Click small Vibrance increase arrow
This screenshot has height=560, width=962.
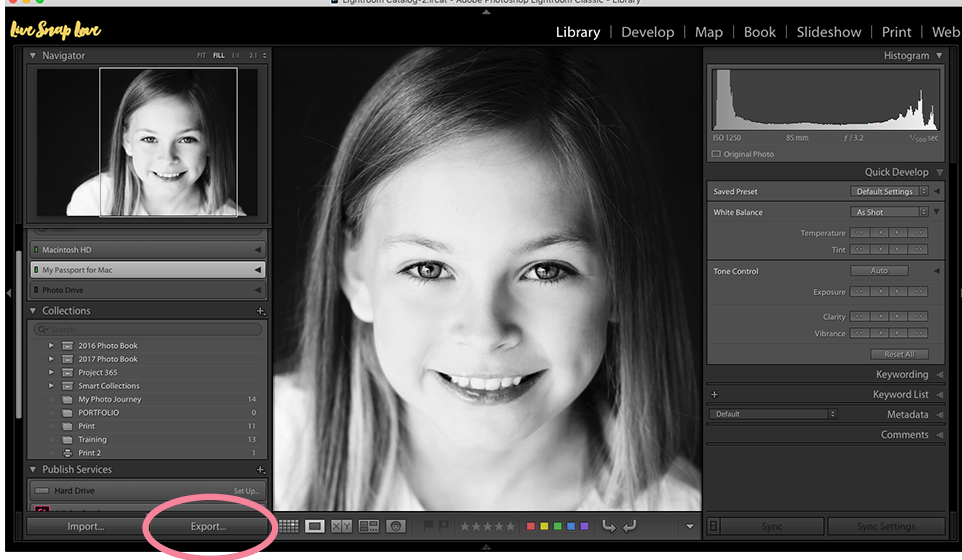tap(898, 333)
